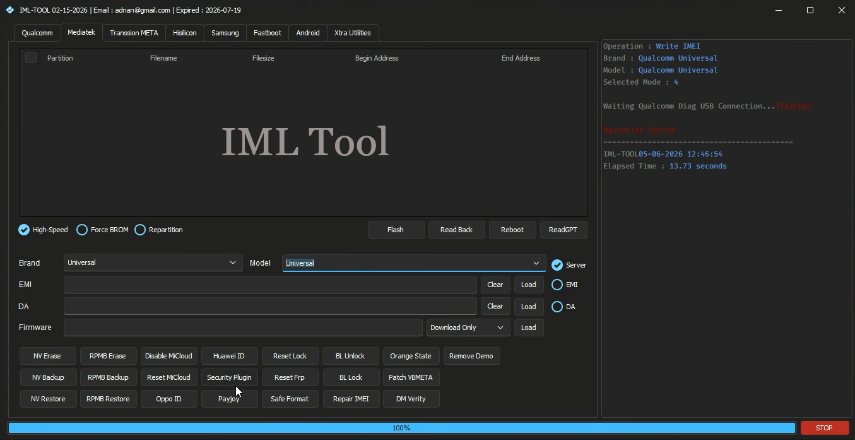855x440 pixels.
Task: Click the Safe Format button
Action: tap(290, 399)
